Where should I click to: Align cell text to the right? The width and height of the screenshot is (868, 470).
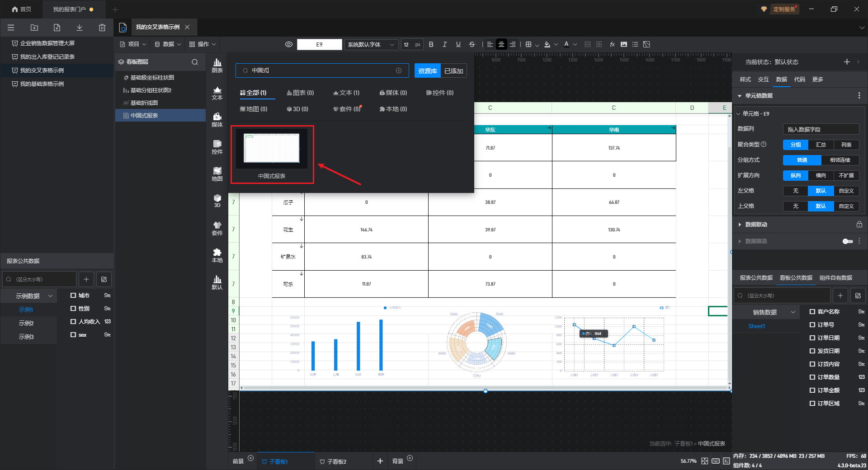pos(513,44)
